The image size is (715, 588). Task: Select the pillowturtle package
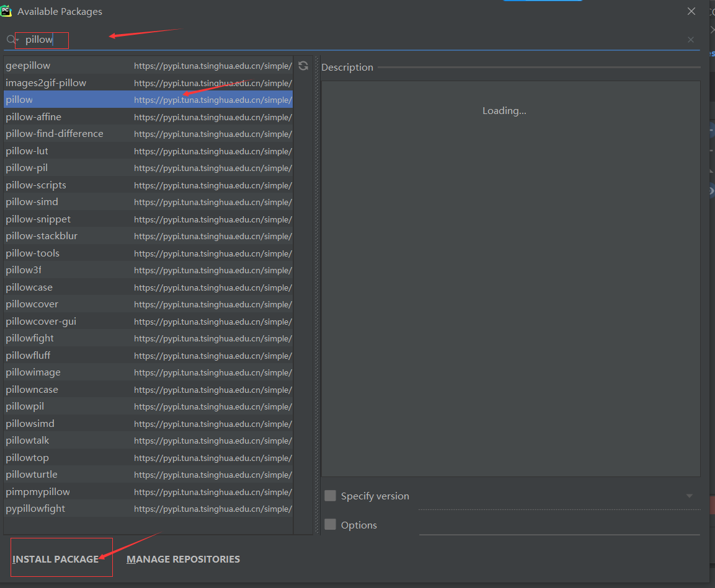[x=148, y=475]
